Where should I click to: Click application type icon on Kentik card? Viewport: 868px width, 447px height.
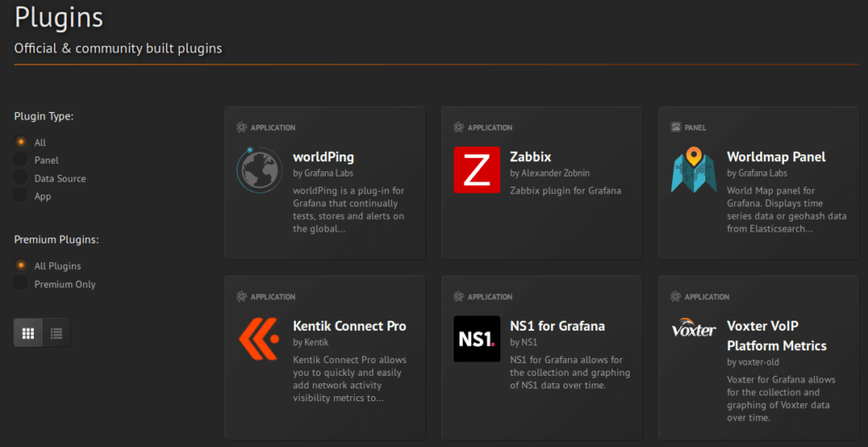click(x=242, y=296)
